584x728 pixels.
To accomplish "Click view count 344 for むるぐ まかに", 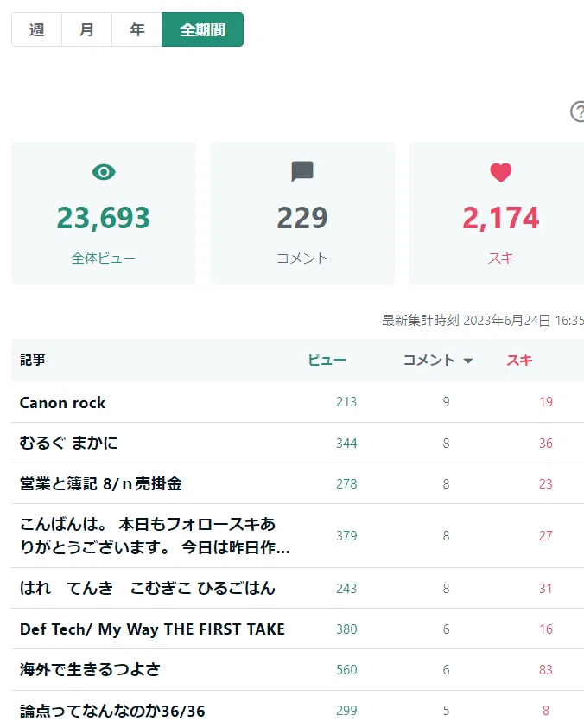I will click(x=346, y=444).
